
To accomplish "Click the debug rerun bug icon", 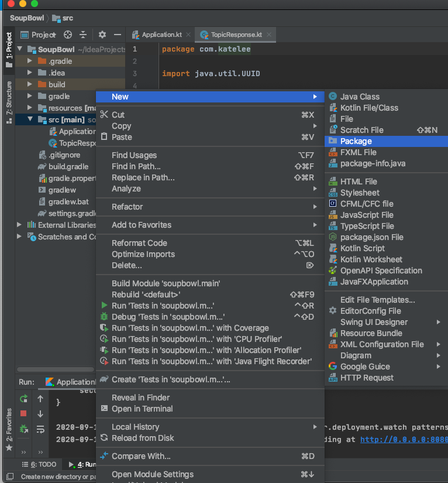I will 24,429.
